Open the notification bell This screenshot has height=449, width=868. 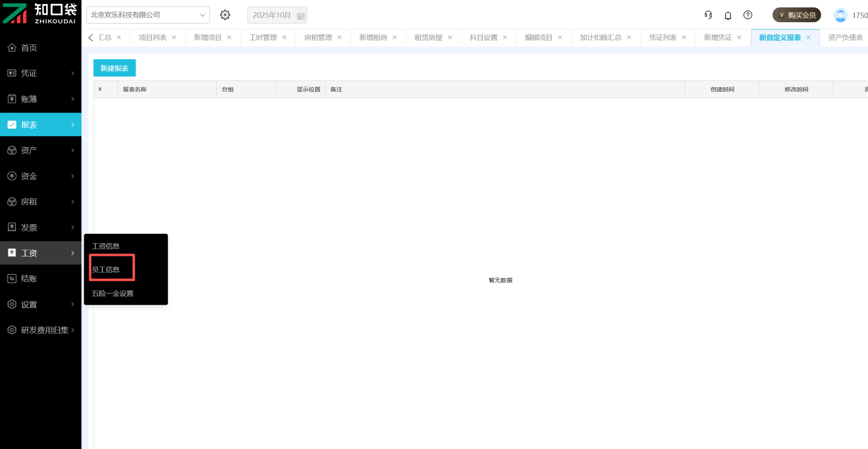coord(728,15)
